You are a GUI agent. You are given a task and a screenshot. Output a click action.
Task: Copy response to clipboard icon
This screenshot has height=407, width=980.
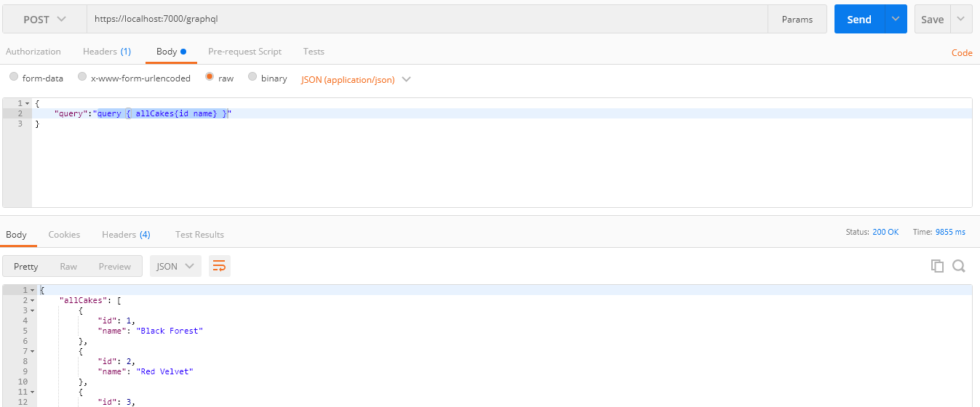(937, 266)
